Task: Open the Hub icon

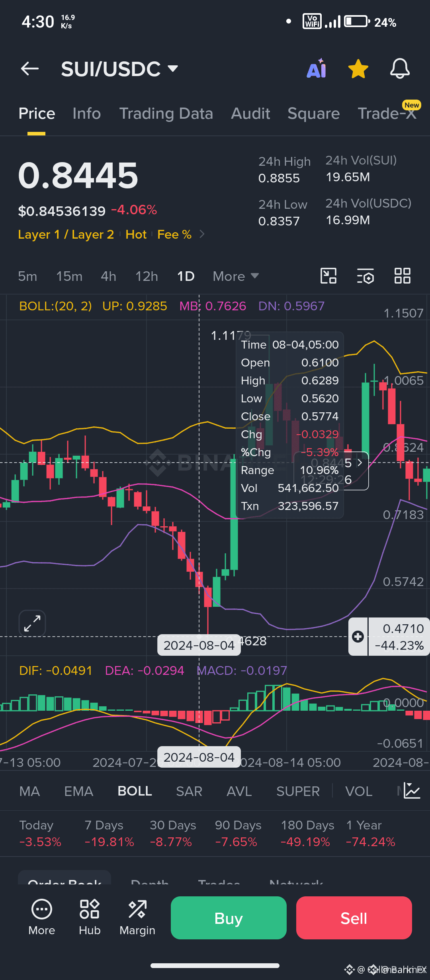Action: coord(90,917)
